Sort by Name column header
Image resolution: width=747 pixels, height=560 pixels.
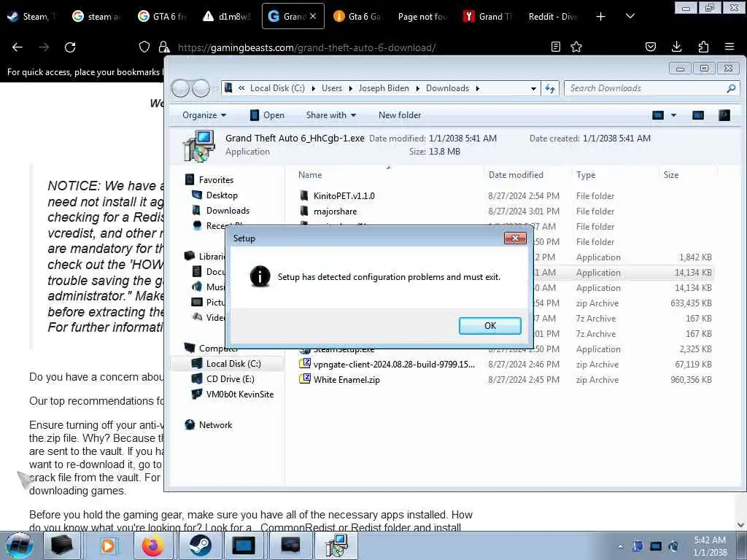(x=388, y=175)
